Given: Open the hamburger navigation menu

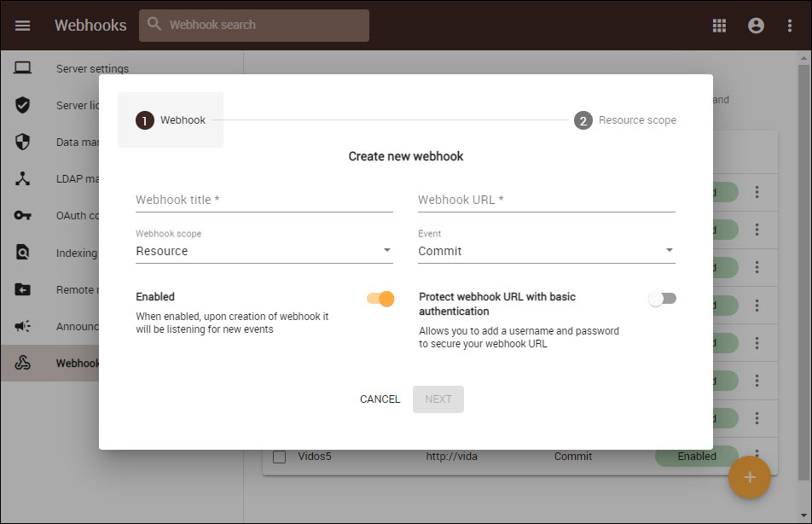Looking at the screenshot, I should pyautogui.click(x=23, y=26).
